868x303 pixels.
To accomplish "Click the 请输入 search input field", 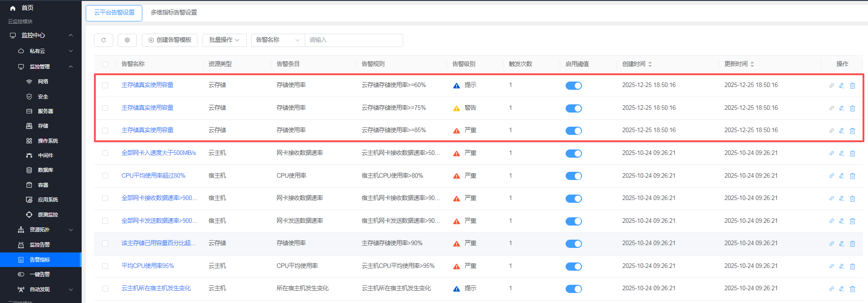I will 353,40.
